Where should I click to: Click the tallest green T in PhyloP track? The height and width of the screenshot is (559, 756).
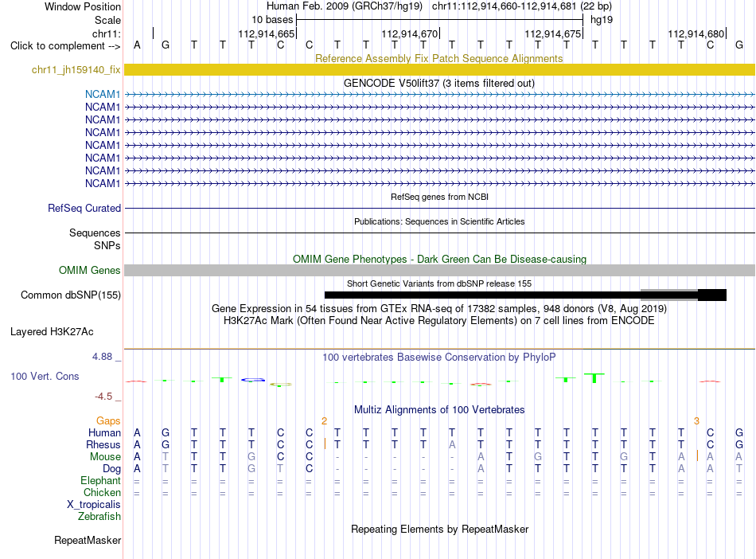(x=594, y=377)
